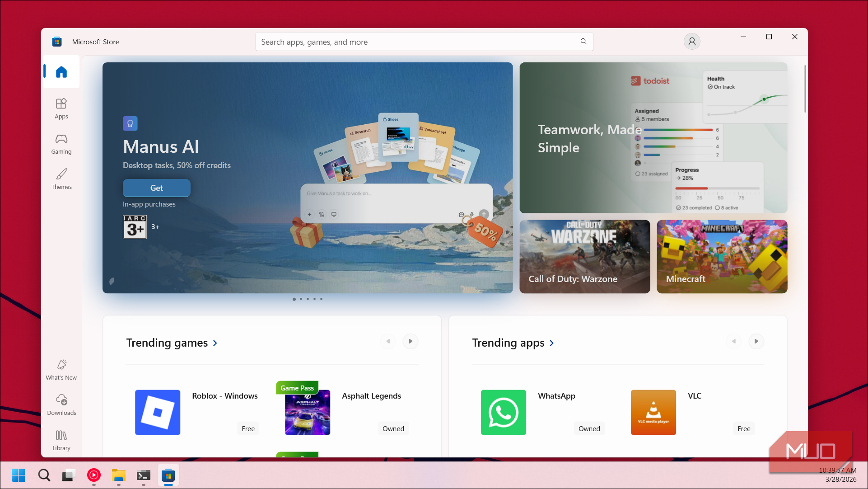The image size is (868, 489).
Task: Open the Downloads page
Action: pos(61,405)
